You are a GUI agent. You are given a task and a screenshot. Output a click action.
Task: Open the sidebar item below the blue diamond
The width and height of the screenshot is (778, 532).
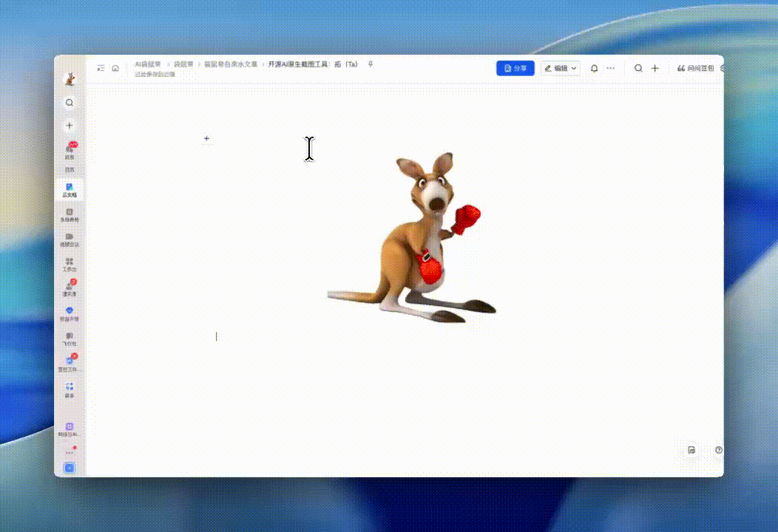pyautogui.click(x=70, y=339)
